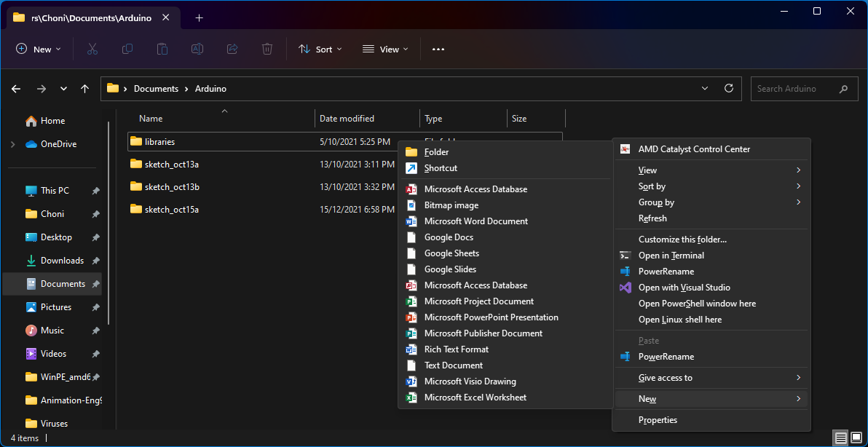Select Microsoft Word Document from New submenu
The height and width of the screenshot is (447, 868).
click(x=476, y=221)
